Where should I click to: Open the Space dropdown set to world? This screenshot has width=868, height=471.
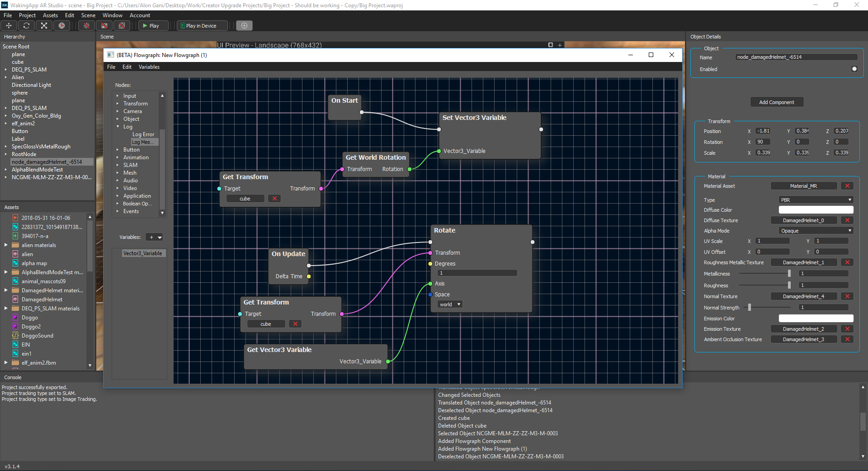pos(450,304)
